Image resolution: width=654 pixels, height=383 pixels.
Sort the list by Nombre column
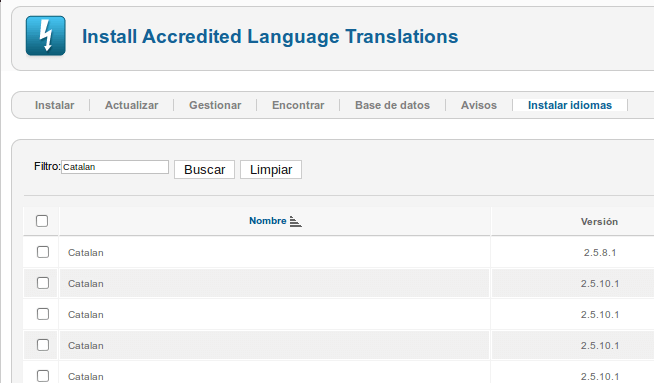click(268, 221)
